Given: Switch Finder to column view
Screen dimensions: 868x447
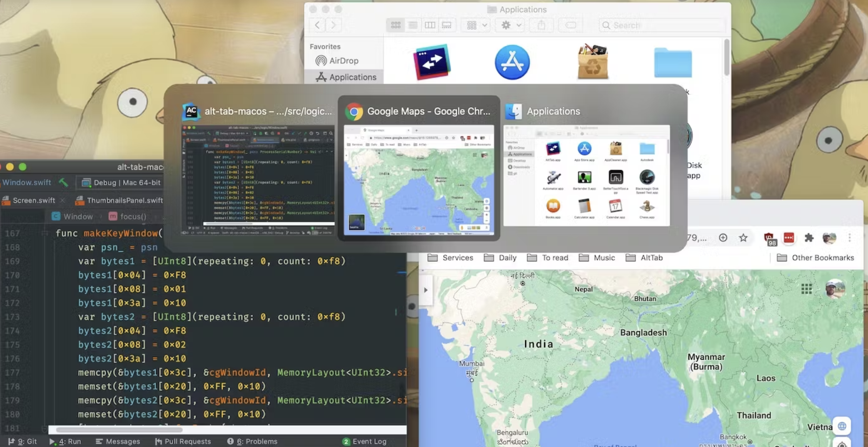Looking at the screenshot, I should [430, 25].
